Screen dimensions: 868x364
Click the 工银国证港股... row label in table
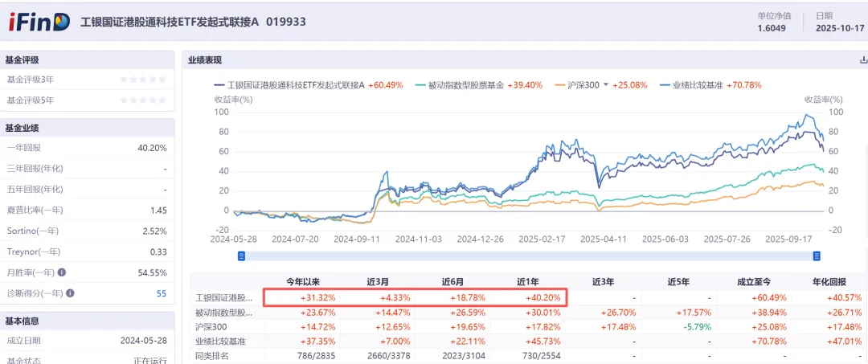(x=223, y=297)
